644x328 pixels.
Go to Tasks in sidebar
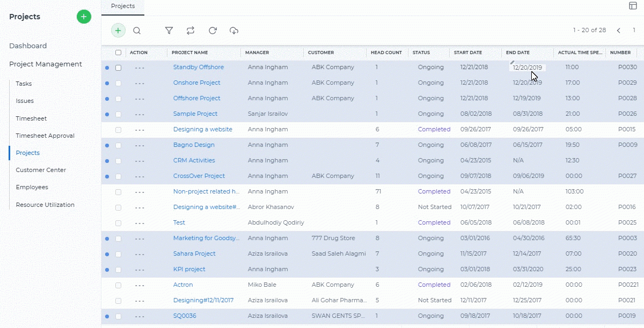pyautogui.click(x=24, y=84)
